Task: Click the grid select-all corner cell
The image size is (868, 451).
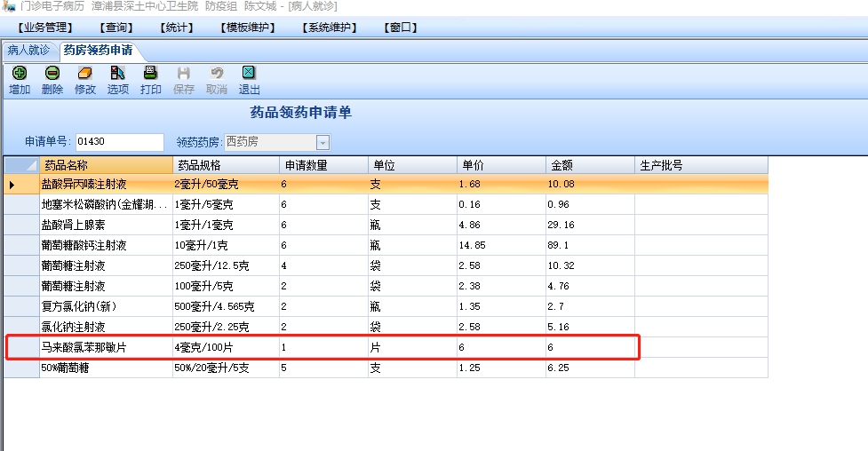Action: [21, 165]
